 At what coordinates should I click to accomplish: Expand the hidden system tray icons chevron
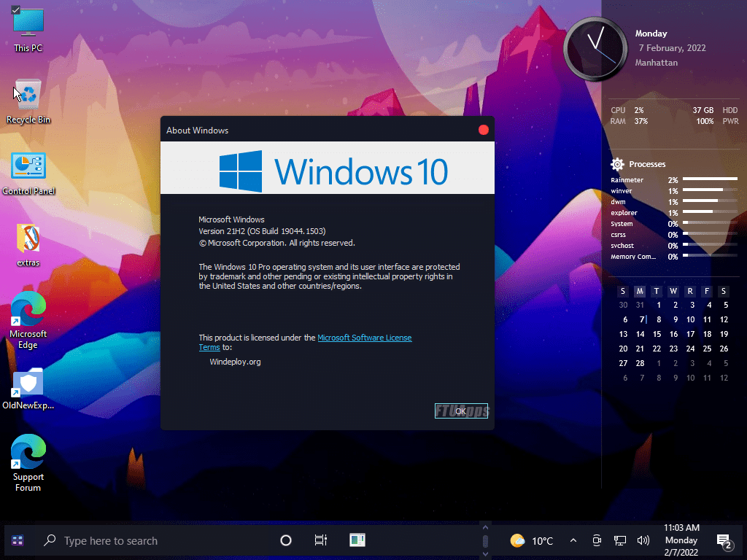(x=573, y=540)
